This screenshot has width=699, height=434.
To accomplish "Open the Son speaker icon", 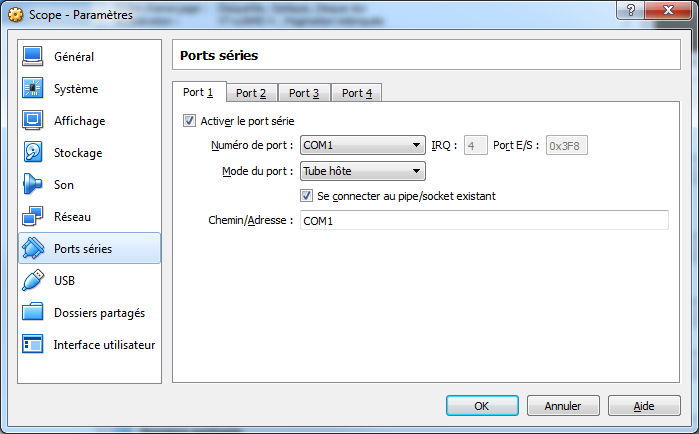I will pyautogui.click(x=33, y=185).
